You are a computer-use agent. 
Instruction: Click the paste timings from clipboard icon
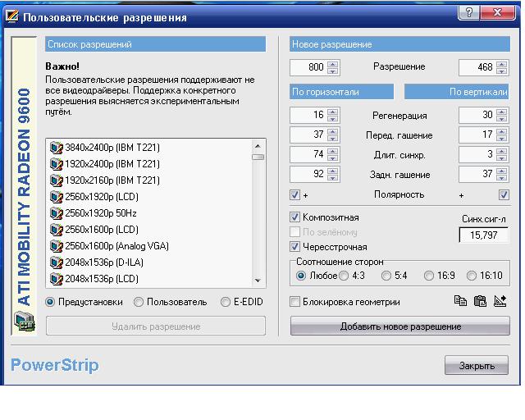(x=481, y=301)
